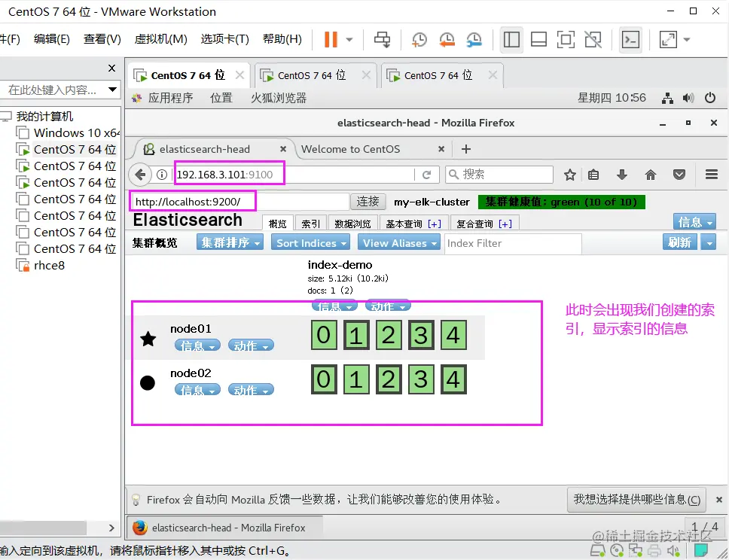Click the Pocket icon in Firefox toolbar
The height and width of the screenshot is (560, 729).
pyautogui.click(x=679, y=175)
